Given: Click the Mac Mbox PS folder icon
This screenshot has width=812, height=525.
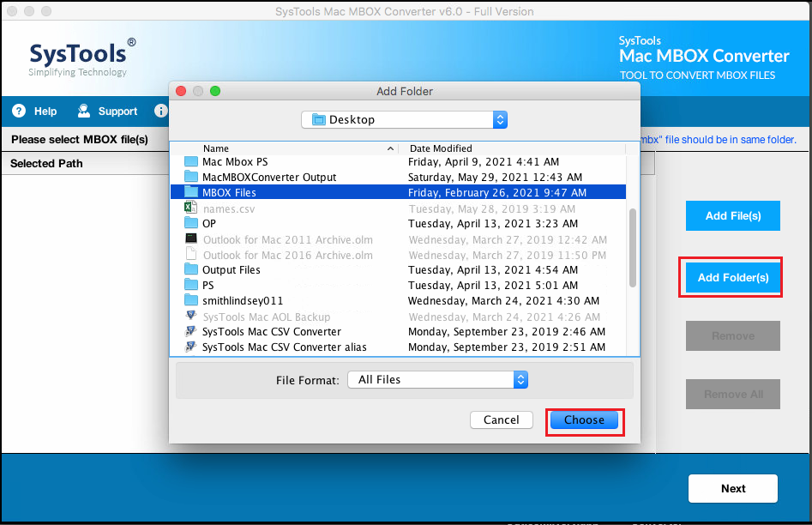Looking at the screenshot, I should pyautogui.click(x=191, y=161).
